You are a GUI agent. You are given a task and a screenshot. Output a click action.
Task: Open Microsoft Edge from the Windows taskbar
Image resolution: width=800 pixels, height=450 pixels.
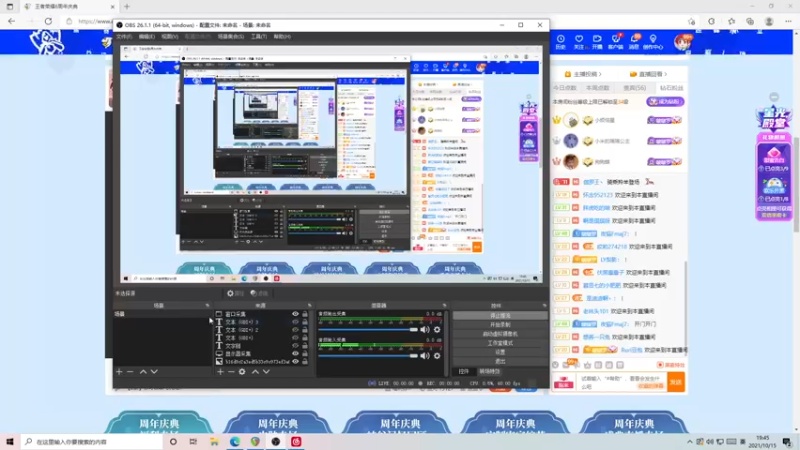(235, 442)
